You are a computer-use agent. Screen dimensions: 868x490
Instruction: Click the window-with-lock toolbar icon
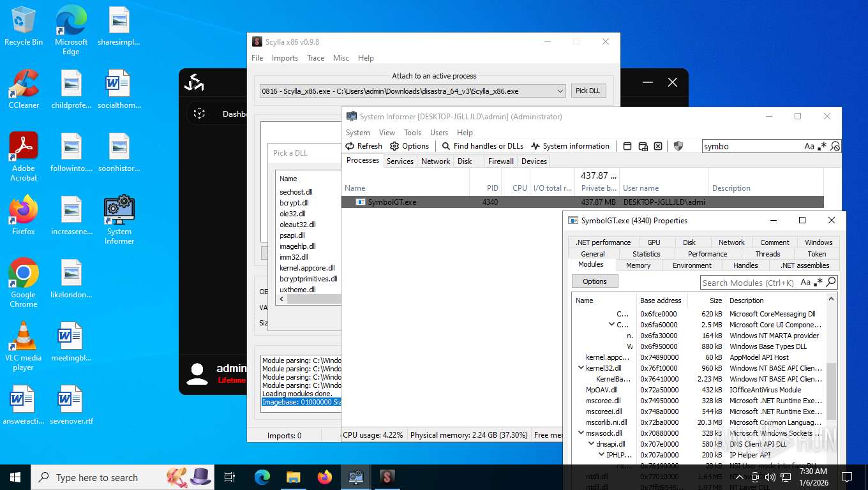coord(643,146)
